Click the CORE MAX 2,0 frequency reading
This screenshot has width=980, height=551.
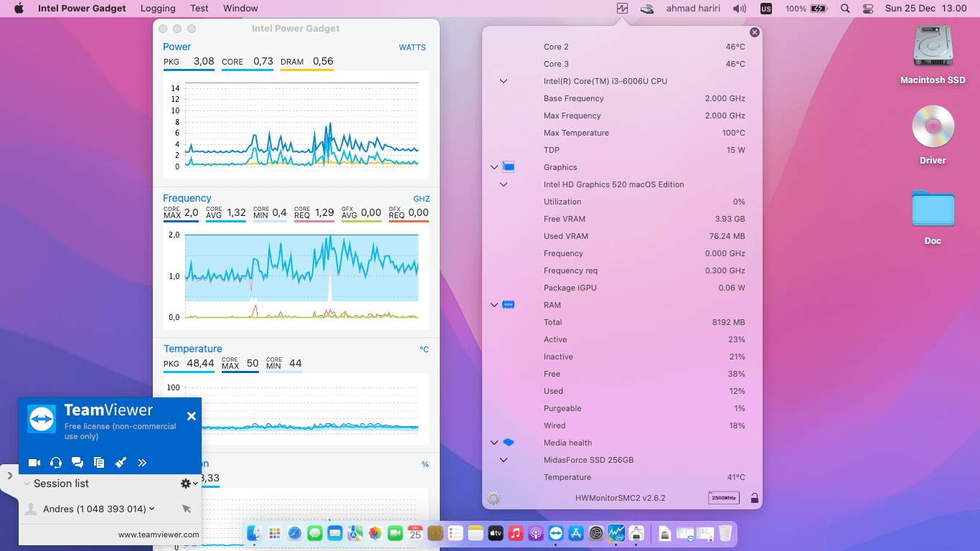pyautogui.click(x=181, y=213)
